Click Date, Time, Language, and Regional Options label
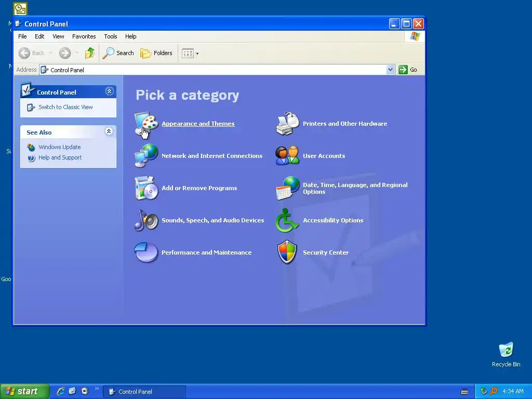 pos(355,188)
